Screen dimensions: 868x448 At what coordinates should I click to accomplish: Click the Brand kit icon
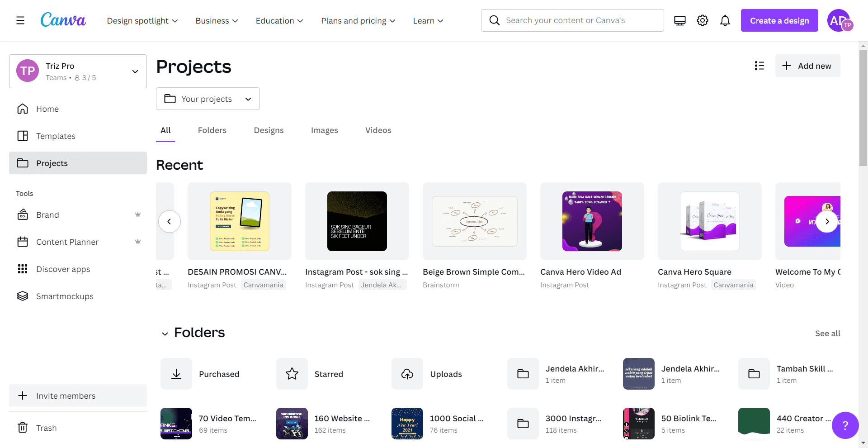(23, 214)
